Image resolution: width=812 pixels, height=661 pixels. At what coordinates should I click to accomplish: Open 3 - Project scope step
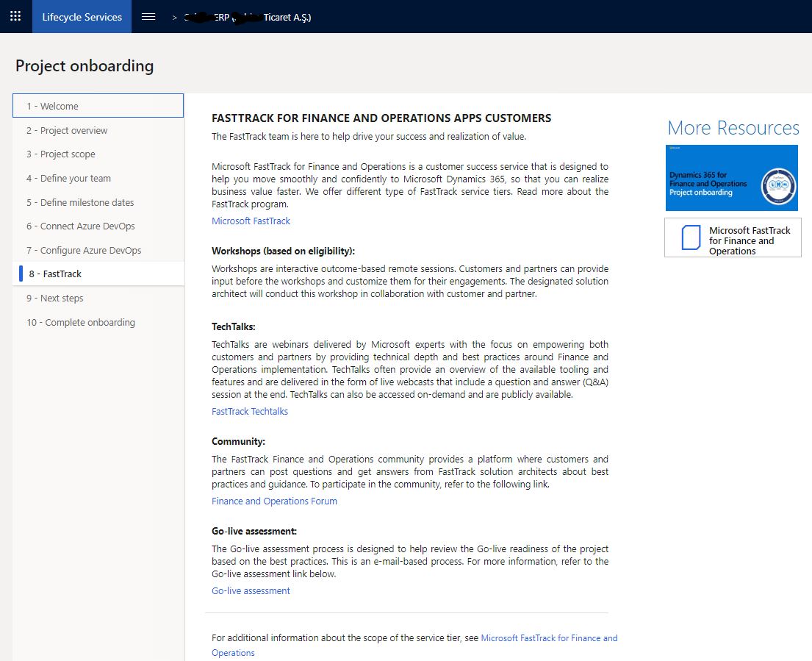(x=98, y=154)
